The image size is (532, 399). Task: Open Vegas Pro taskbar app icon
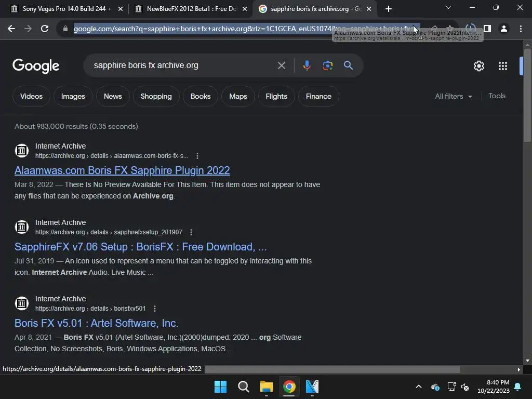pyautogui.click(x=312, y=387)
